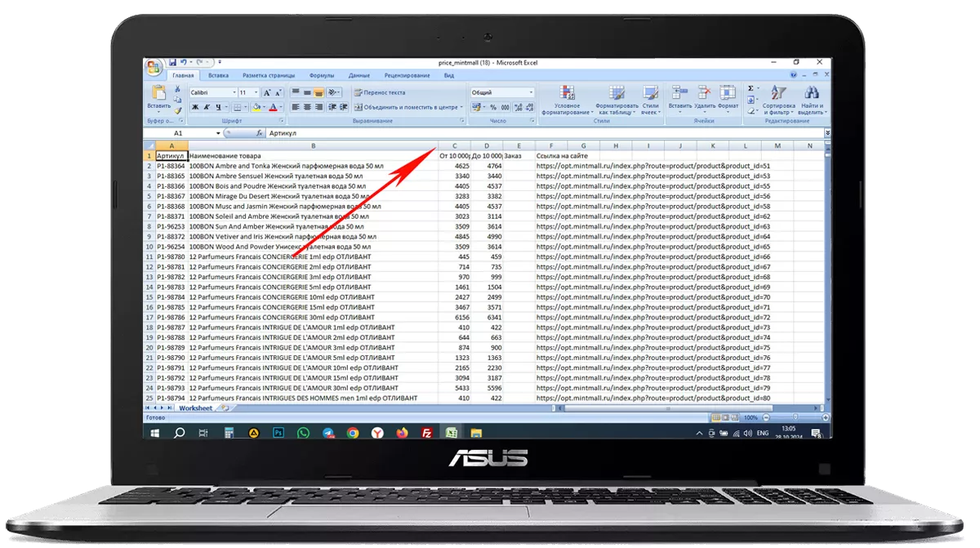Open the Общий number format dropdown
Screen dimensions: 980x548
[531, 92]
